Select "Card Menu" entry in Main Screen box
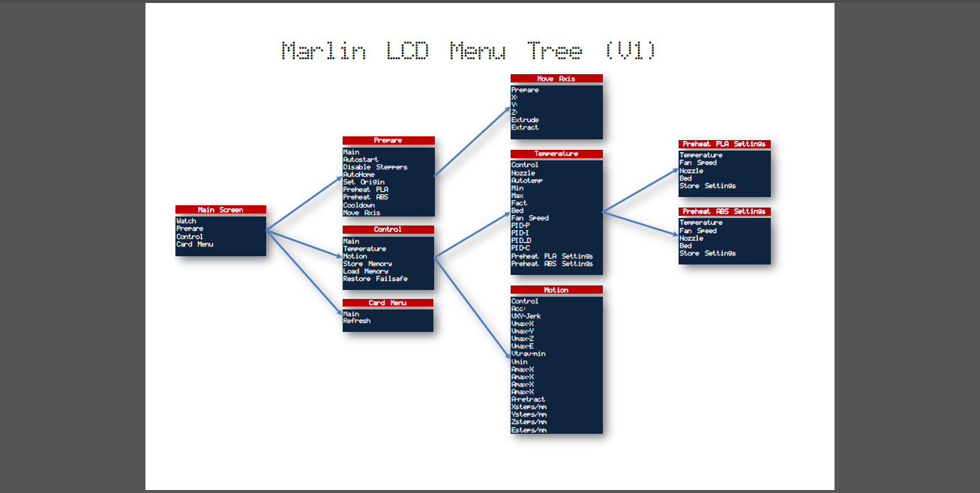This screenshot has height=493, width=980. (195, 244)
